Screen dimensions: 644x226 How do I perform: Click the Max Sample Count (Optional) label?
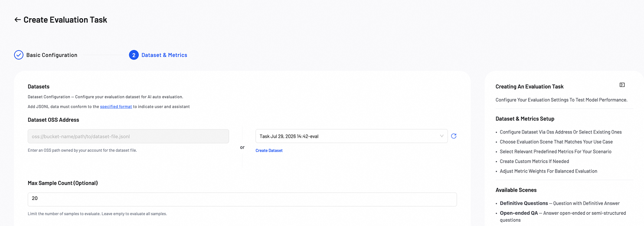click(63, 183)
